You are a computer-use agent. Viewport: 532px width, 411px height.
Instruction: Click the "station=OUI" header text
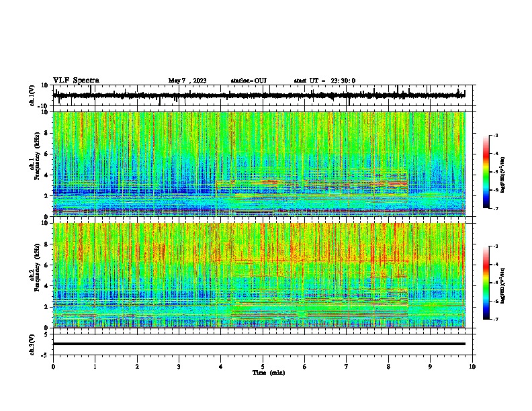[x=249, y=81]
